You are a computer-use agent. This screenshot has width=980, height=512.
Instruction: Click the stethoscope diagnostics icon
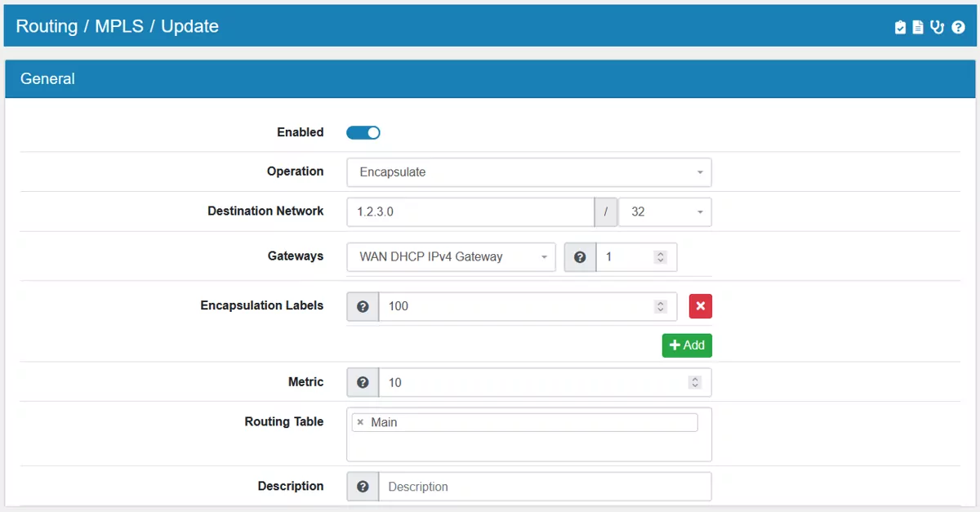tap(937, 27)
